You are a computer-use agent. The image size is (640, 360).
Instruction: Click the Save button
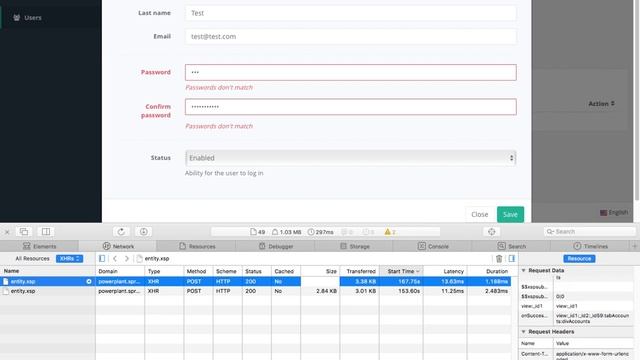pyautogui.click(x=510, y=214)
